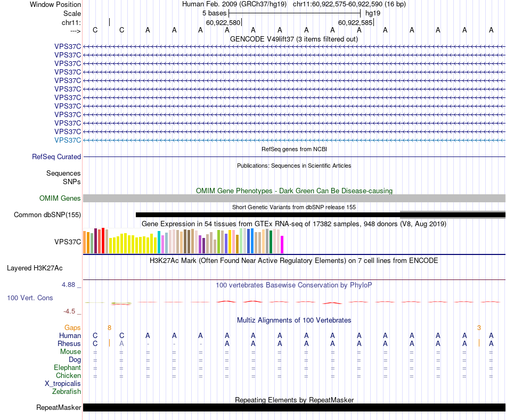Click the Window Position label
This screenshot has height=420, width=506.
tap(55, 4)
